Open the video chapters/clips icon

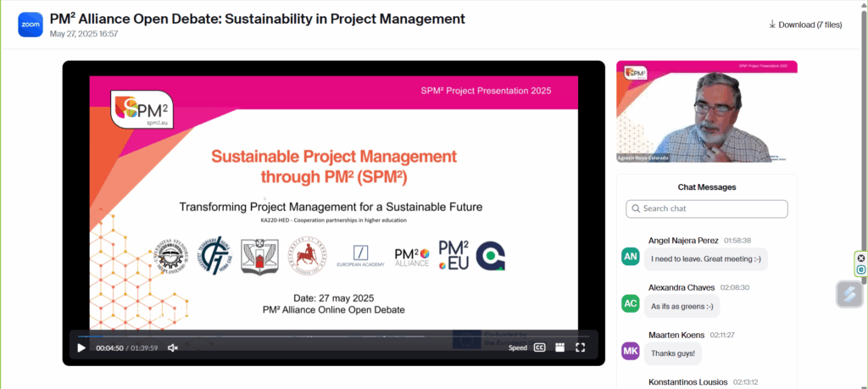tap(559, 348)
